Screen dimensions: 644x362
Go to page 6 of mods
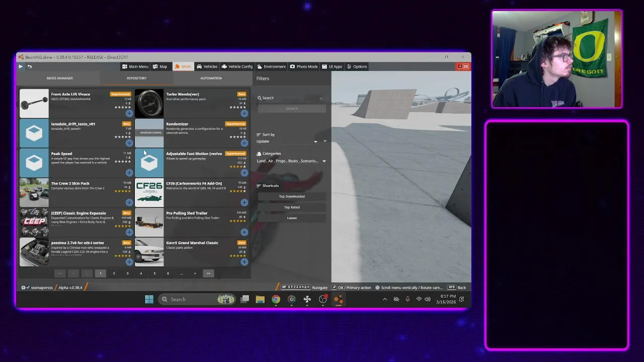pyautogui.click(x=168, y=274)
